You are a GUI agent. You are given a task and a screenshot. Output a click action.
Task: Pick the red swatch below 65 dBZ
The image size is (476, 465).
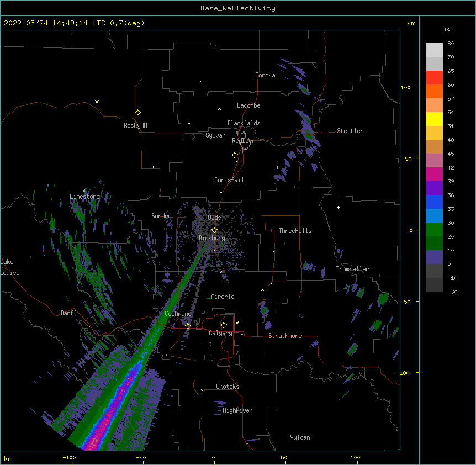434,77
